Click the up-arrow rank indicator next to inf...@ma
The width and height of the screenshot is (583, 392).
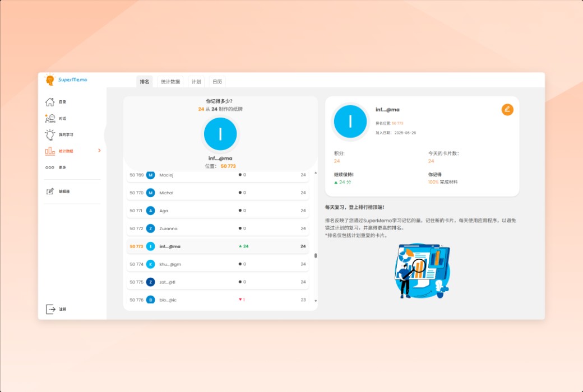(x=243, y=246)
